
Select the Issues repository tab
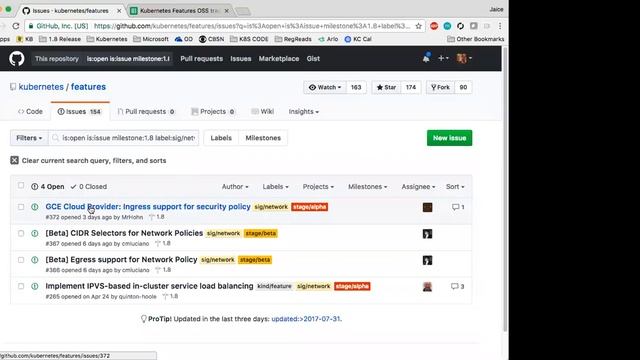(x=80, y=111)
